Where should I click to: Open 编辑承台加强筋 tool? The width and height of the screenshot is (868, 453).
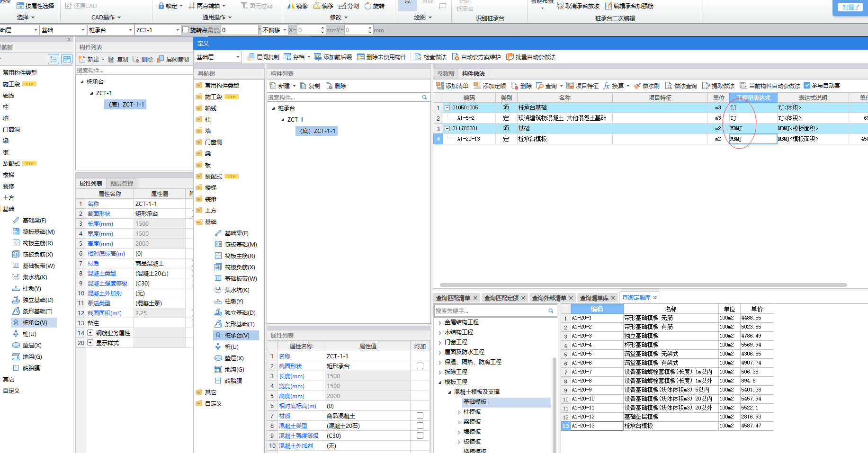coord(629,6)
